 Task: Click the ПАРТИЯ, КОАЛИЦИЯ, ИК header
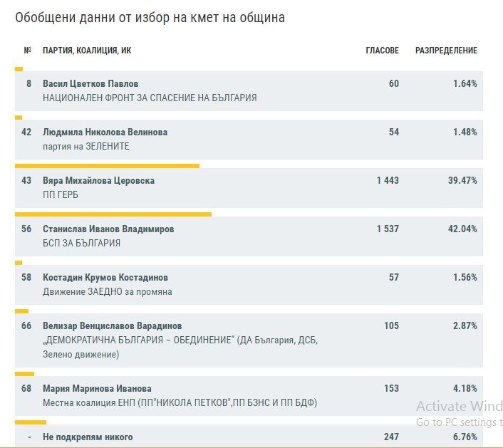tap(87, 51)
